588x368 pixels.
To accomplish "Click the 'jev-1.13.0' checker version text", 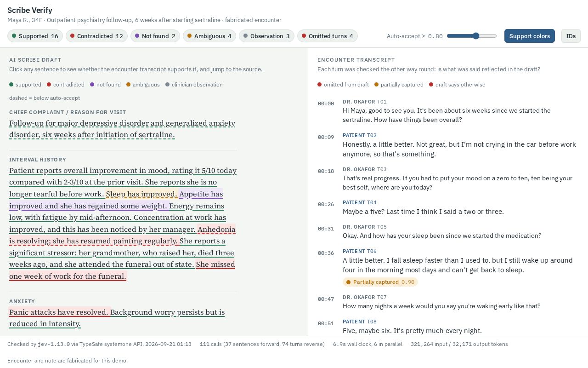I will click(54, 344).
